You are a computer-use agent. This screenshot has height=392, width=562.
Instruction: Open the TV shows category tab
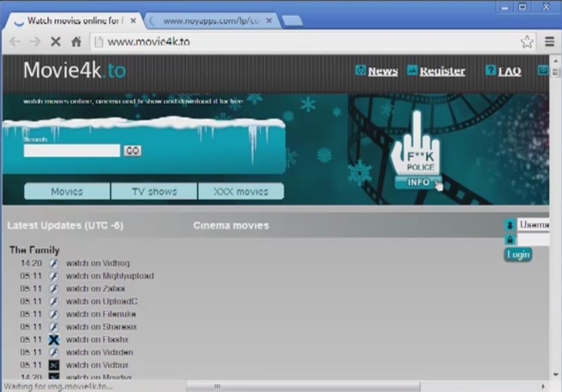click(154, 192)
